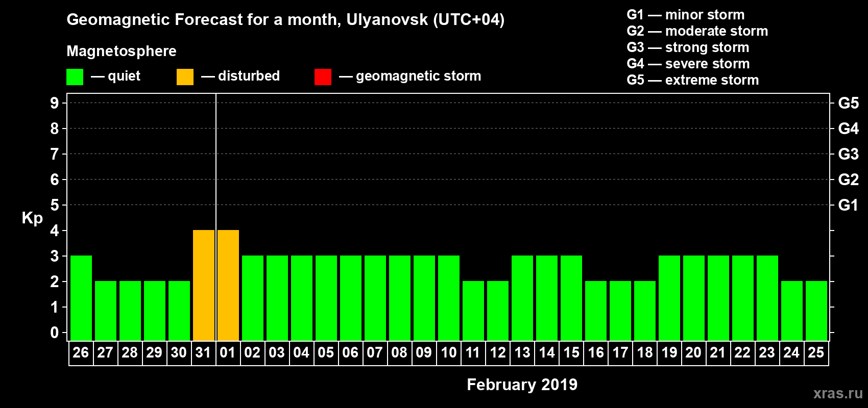
Task: Click the Kp value 0 axis label
Action: coord(55,333)
